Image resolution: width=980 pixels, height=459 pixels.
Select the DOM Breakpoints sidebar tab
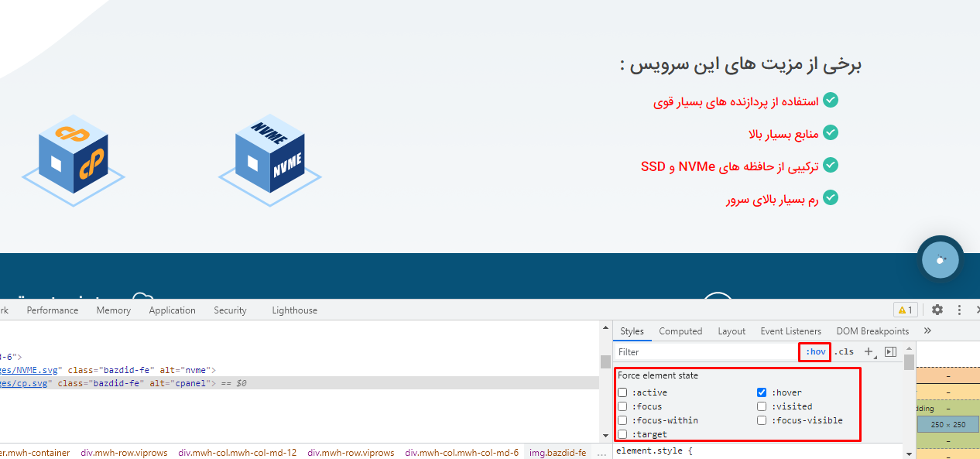872,331
